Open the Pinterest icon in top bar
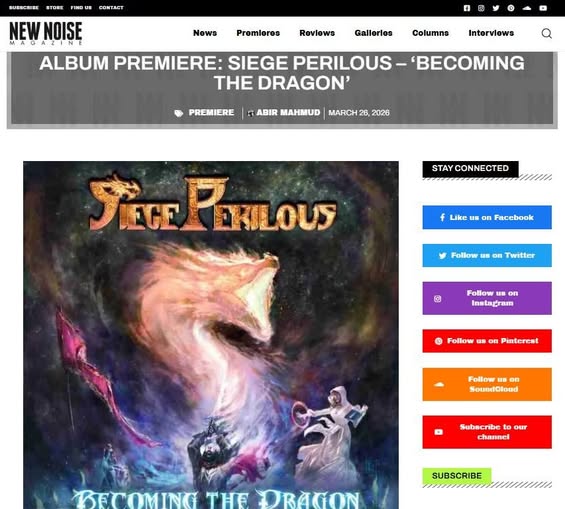This screenshot has height=509, width=565. click(x=511, y=8)
